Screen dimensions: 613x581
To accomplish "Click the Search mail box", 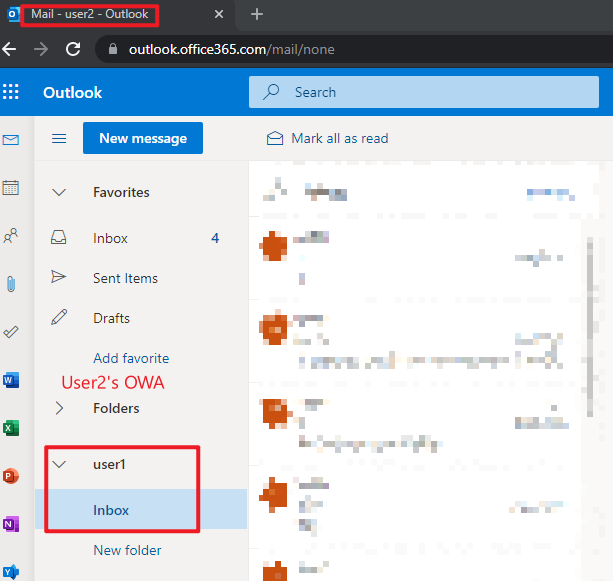I will 424,92.
